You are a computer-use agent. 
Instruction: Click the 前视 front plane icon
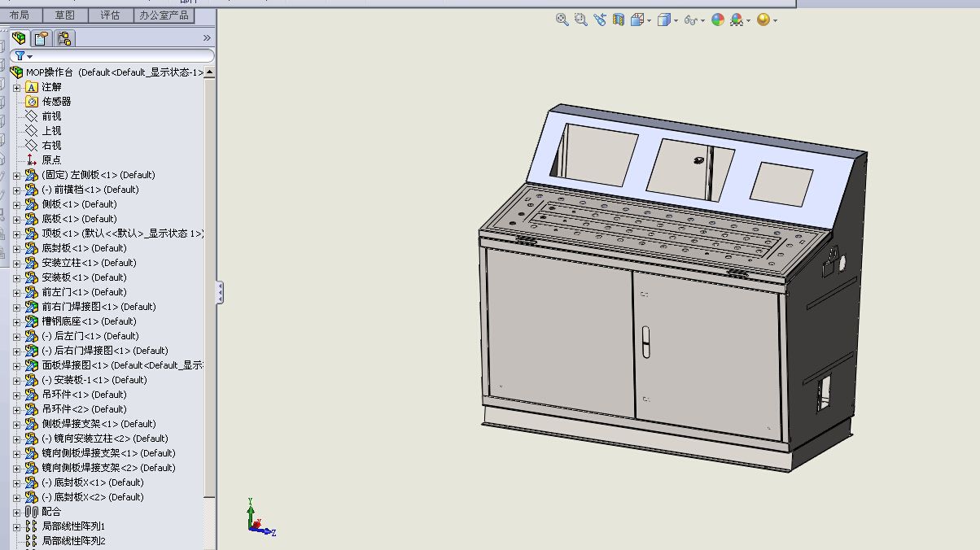coord(32,116)
